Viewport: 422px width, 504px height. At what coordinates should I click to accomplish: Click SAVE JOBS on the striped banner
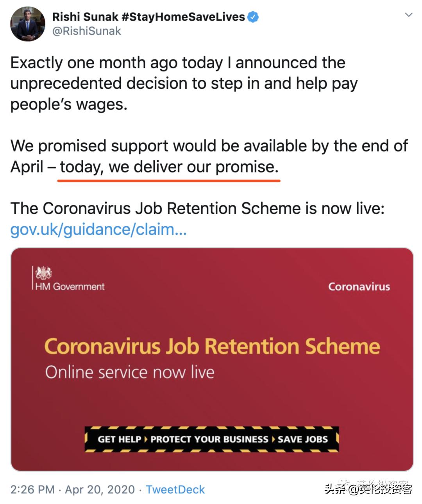click(303, 439)
